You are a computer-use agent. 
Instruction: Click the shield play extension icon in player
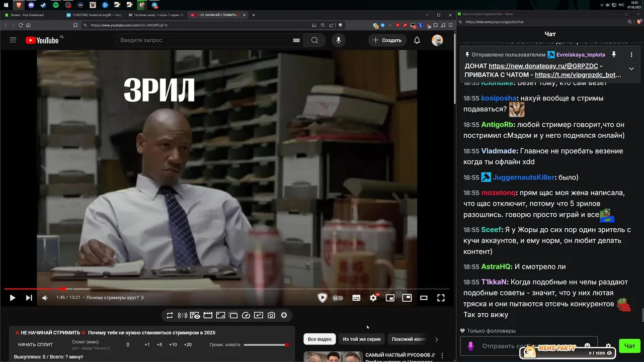tap(323, 298)
